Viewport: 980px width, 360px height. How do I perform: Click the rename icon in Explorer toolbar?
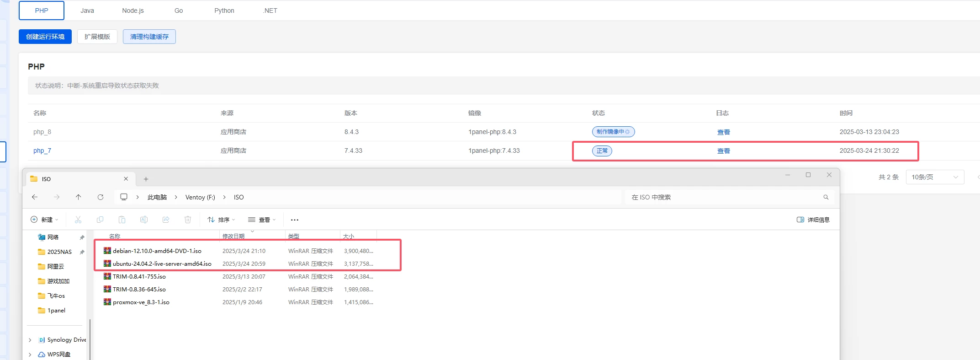[144, 220]
